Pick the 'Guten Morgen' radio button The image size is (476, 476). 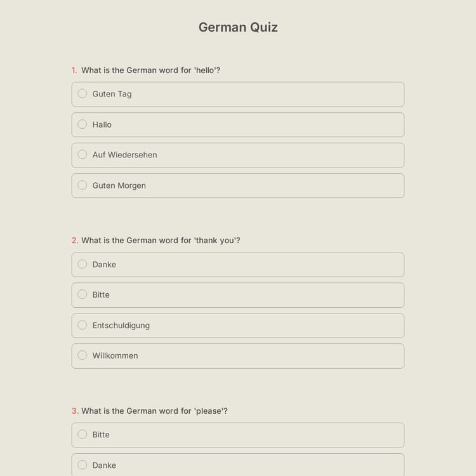[83, 185]
